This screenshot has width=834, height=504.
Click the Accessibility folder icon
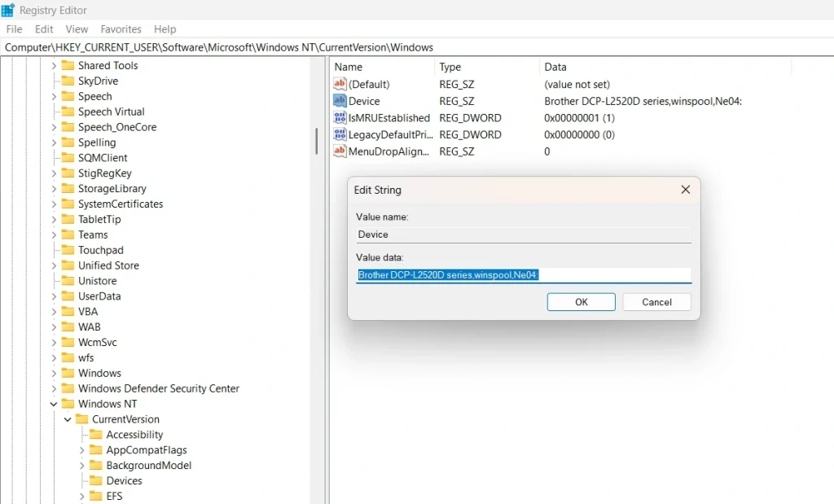[x=95, y=435]
